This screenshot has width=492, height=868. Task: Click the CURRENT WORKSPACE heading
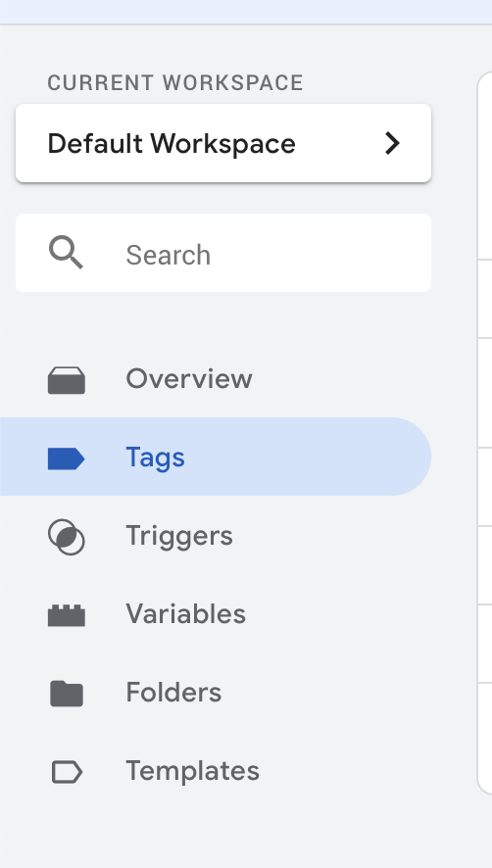coord(175,83)
